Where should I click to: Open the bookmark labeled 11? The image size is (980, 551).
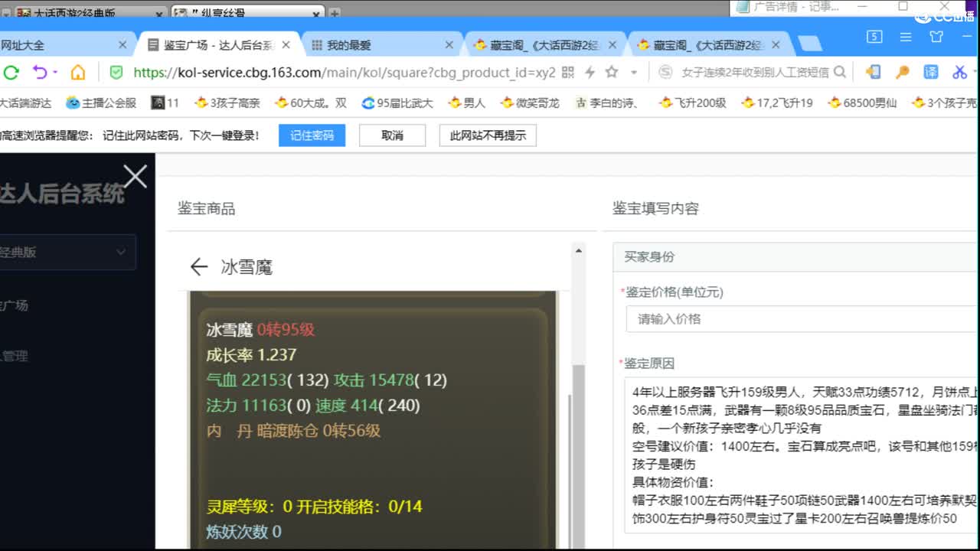165,103
